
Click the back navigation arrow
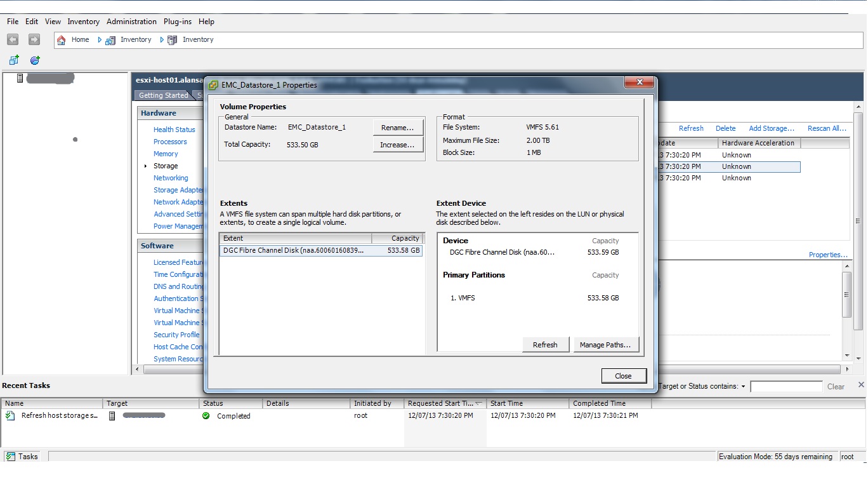(x=13, y=39)
